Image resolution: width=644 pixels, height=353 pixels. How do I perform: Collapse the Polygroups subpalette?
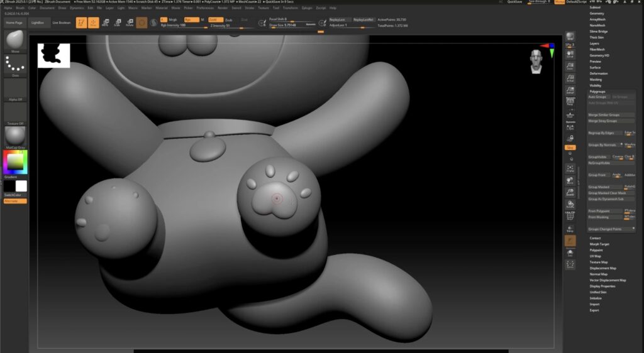point(597,92)
